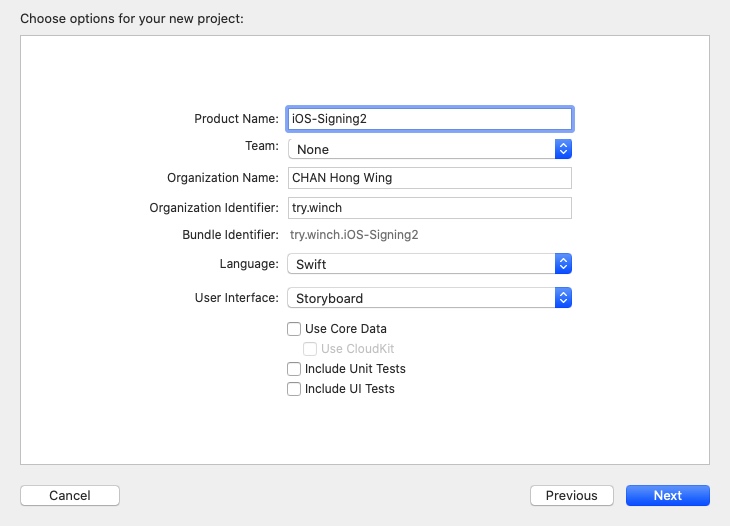Viewport: 730px width, 526px height.
Task: Toggle Include UI Tests checkbox
Action: click(x=294, y=389)
